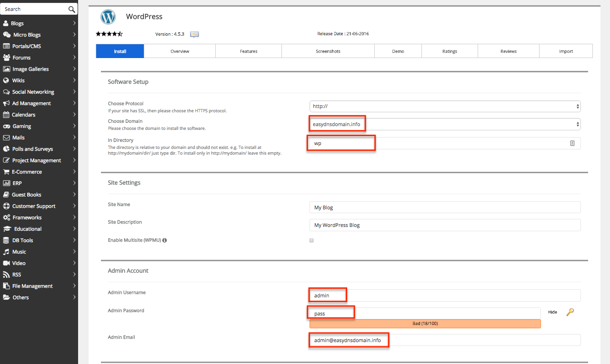Click the WordPress logo
The width and height of the screenshot is (610, 364).
[108, 17]
